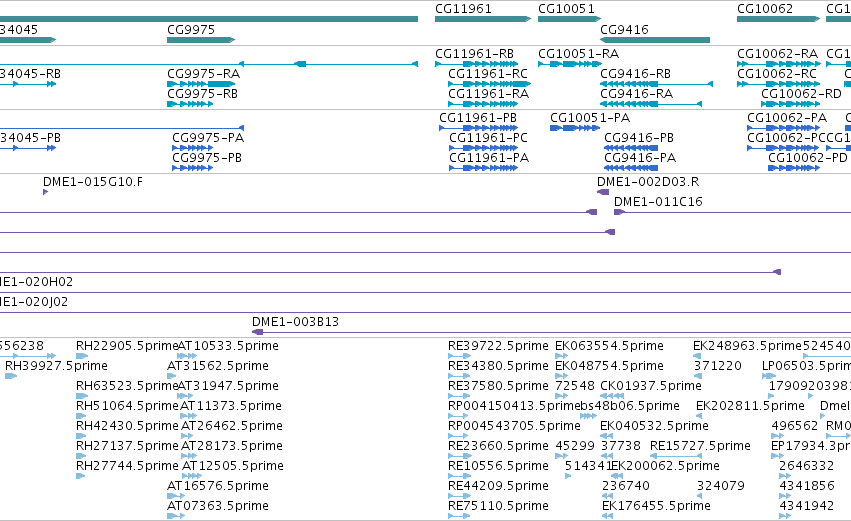
Task: Select EST RH42430.5prime
Action: [x=81, y=436]
